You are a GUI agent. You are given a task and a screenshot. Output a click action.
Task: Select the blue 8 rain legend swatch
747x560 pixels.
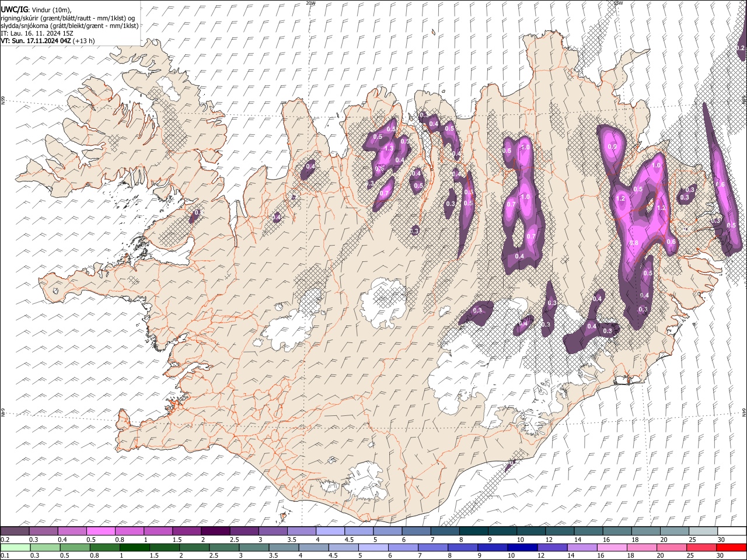[463, 547]
